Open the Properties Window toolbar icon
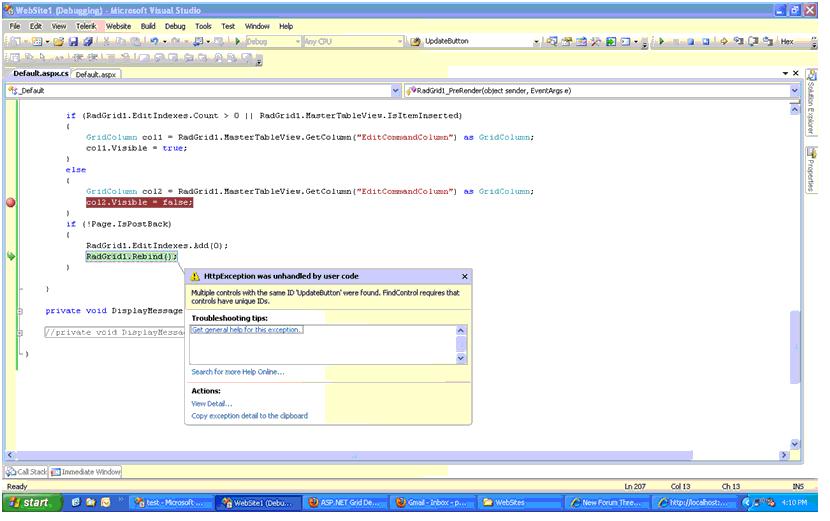This screenshot has width=830, height=521. click(566, 41)
